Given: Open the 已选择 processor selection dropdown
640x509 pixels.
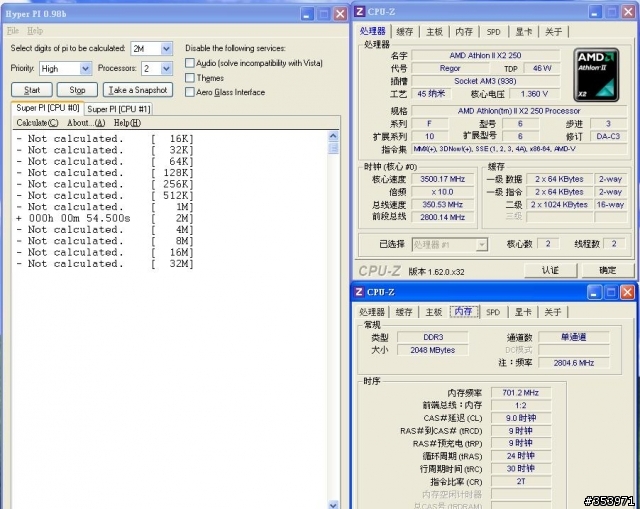Looking at the screenshot, I should coord(482,244).
